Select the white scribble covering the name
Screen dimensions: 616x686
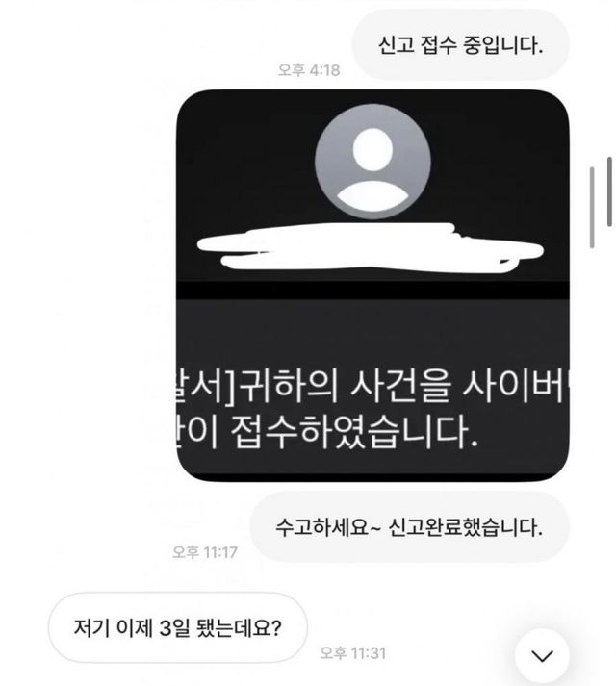pos(371,248)
